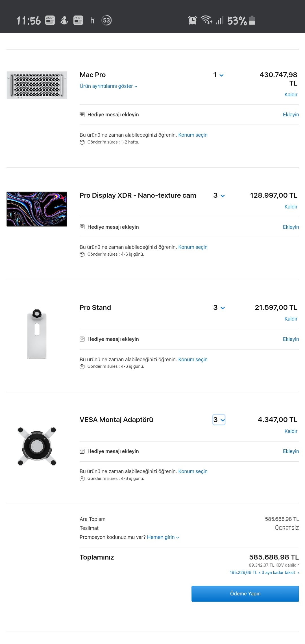Open Pro Display XDR quantity dropdown
The height and width of the screenshot is (644, 305).
219,196
